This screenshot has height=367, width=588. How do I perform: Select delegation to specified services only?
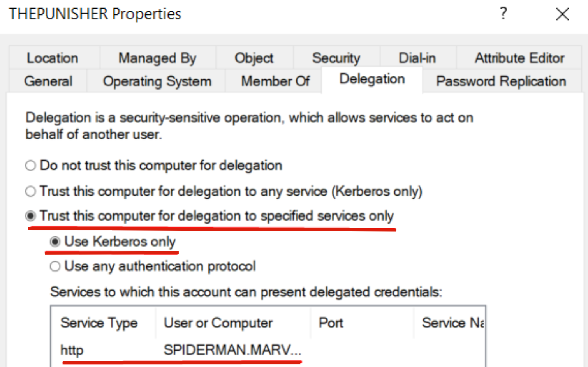(31, 216)
